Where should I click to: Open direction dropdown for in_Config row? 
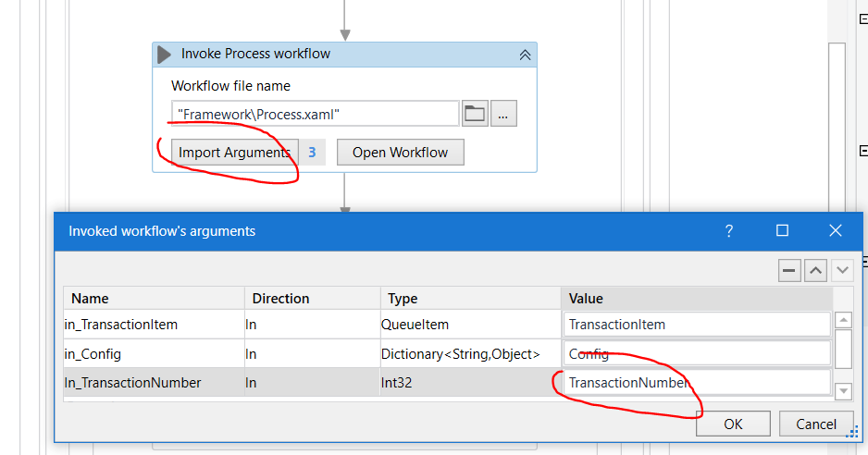tap(312, 353)
